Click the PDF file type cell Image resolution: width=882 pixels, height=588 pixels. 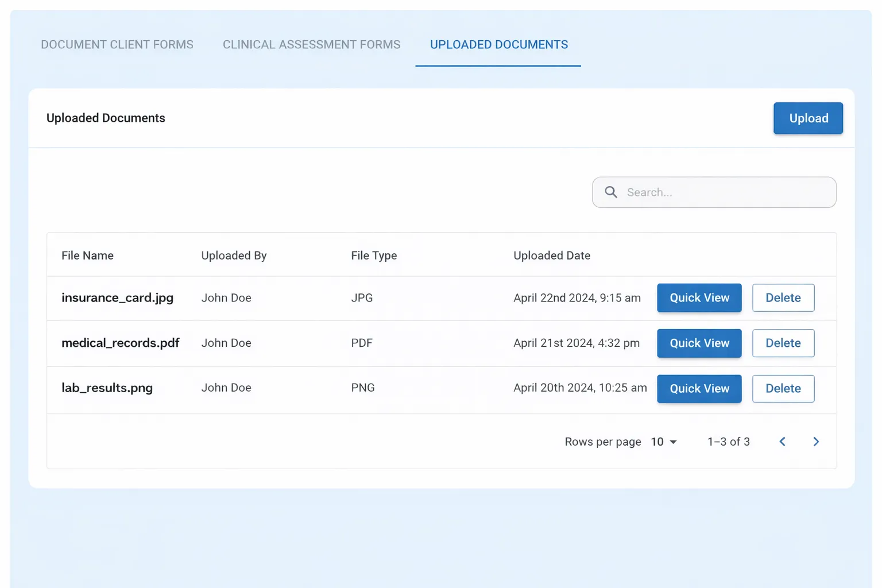tap(362, 343)
